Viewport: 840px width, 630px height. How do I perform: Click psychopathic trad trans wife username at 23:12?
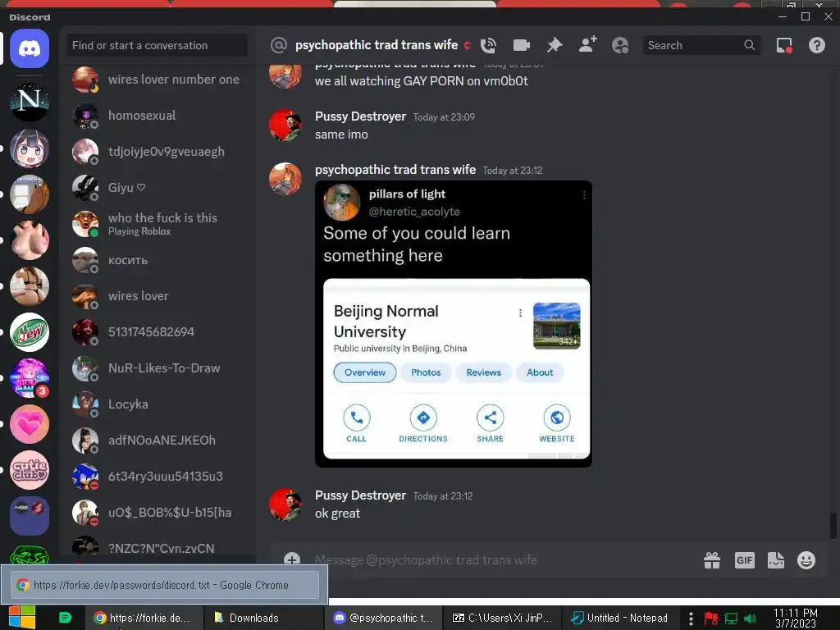[x=395, y=170]
